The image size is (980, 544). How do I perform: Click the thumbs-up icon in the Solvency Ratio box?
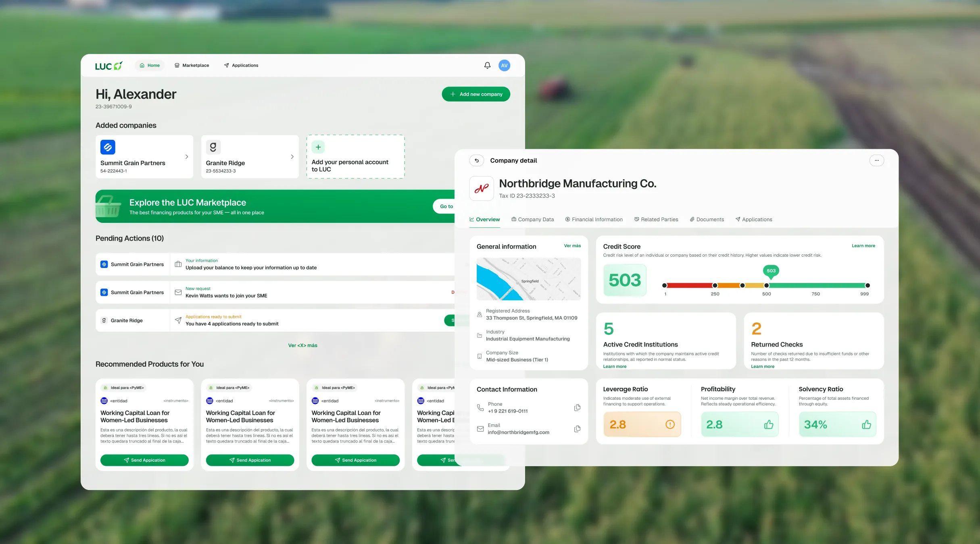tap(866, 424)
